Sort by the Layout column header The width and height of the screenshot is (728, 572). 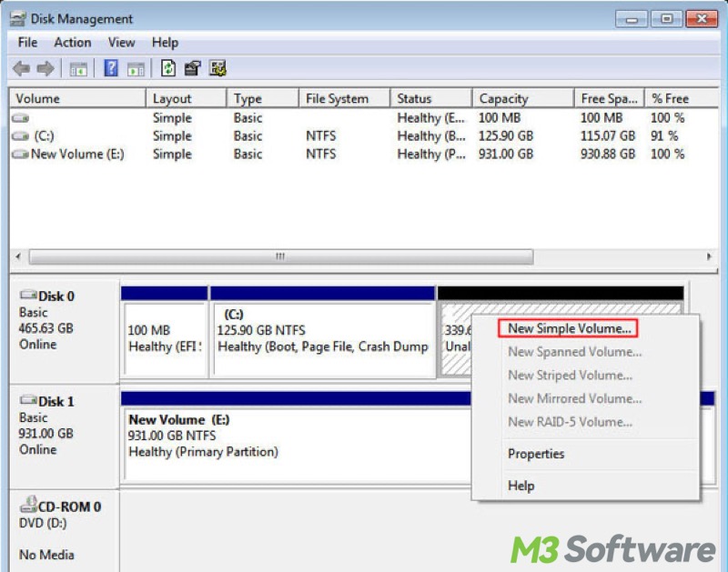[187, 98]
